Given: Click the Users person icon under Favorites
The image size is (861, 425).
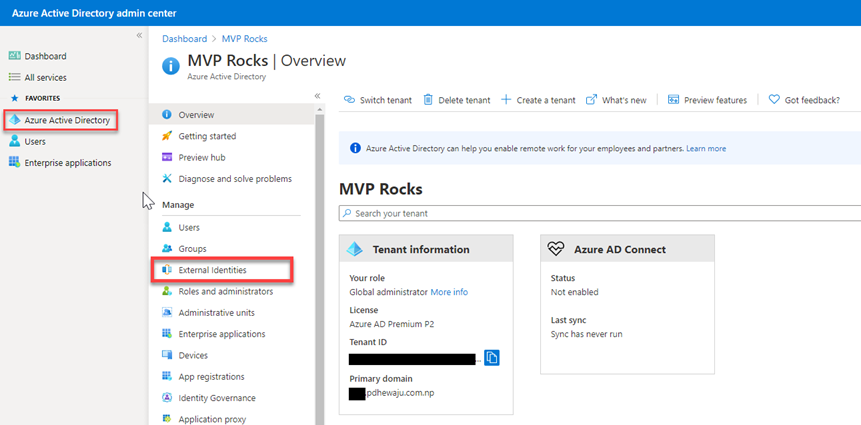Looking at the screenshot, I should pyautogui.click(x=15, y=141).
